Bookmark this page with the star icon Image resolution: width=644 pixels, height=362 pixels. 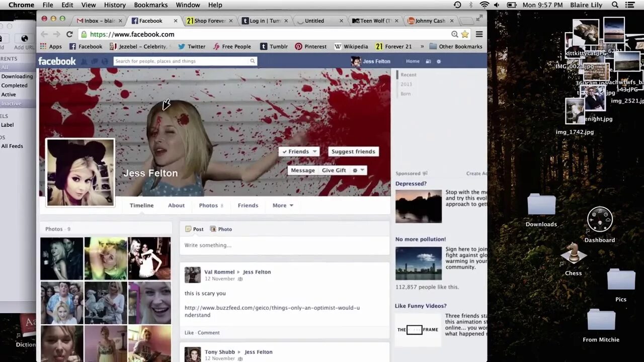click(465, 34)
